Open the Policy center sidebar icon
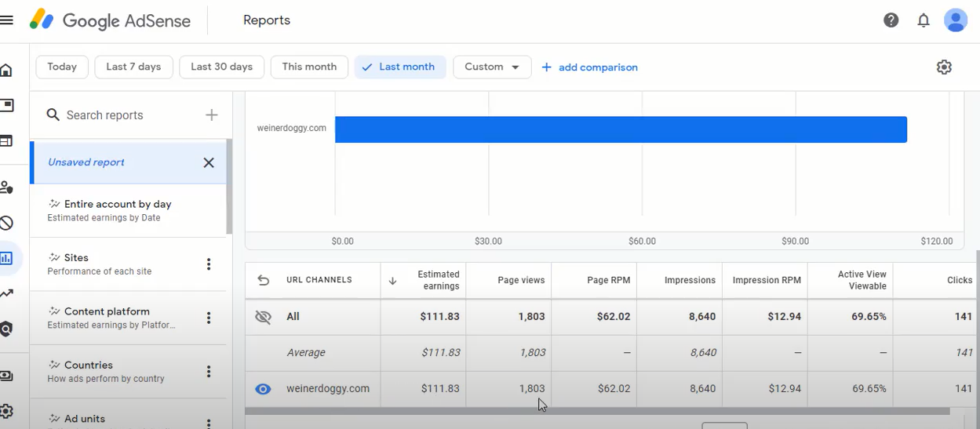The height and width of the screenshot is (429, 980). (x=6, y=329)
